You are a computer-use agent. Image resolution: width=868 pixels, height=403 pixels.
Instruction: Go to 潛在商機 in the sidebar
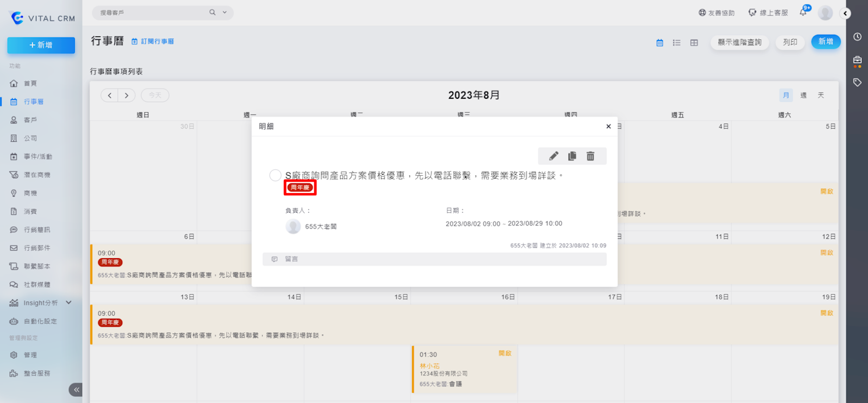point(37,175)
